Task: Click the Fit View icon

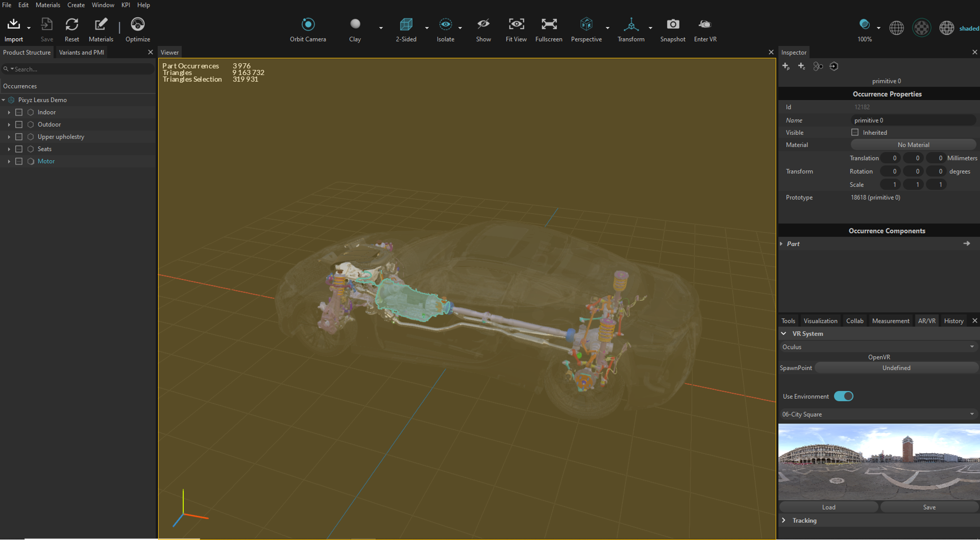Action: pyautogui.click(x=516, y=25)
